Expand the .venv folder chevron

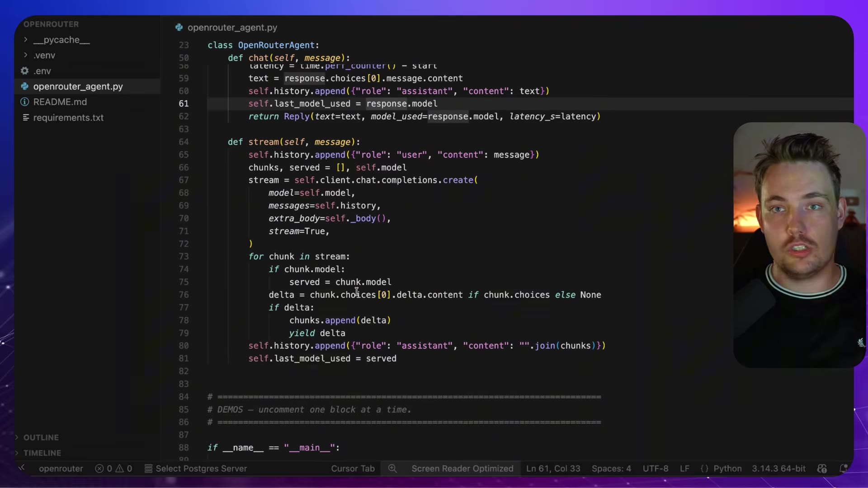point(25,55)
